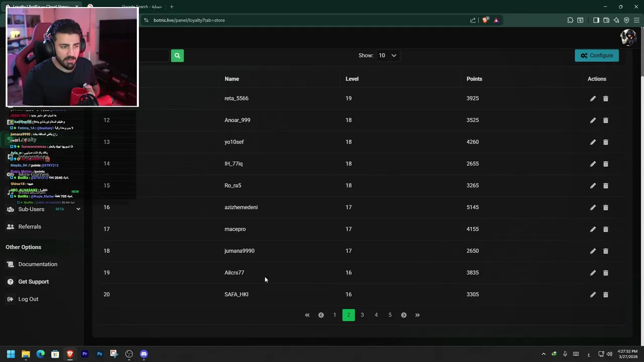644x362 pixels.
Task: Open Windows Start menu
Action: (x=11, y=354)
